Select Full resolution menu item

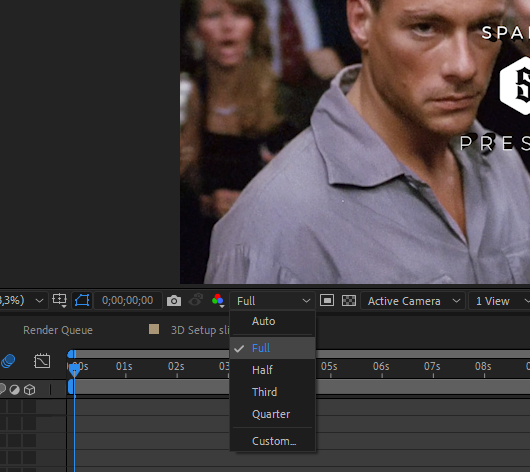[x=272, y=348]
